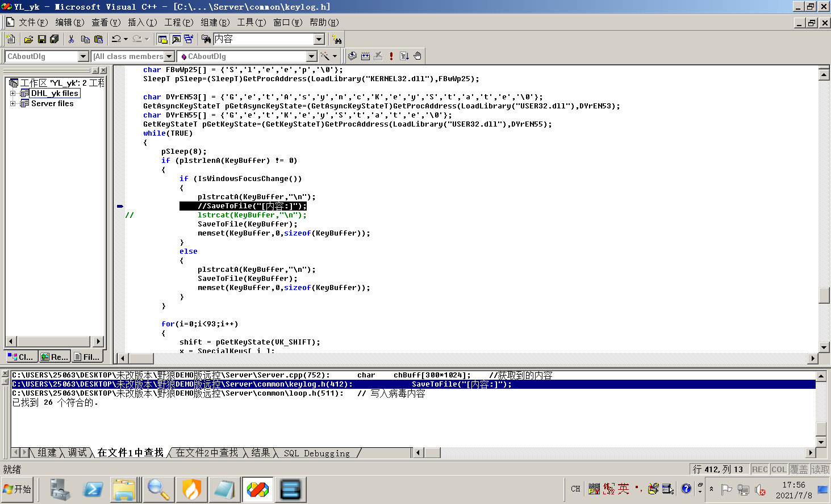The image size is (831, 504).
Task: Click the Go debug icon
Action: (x=404, y=56)
